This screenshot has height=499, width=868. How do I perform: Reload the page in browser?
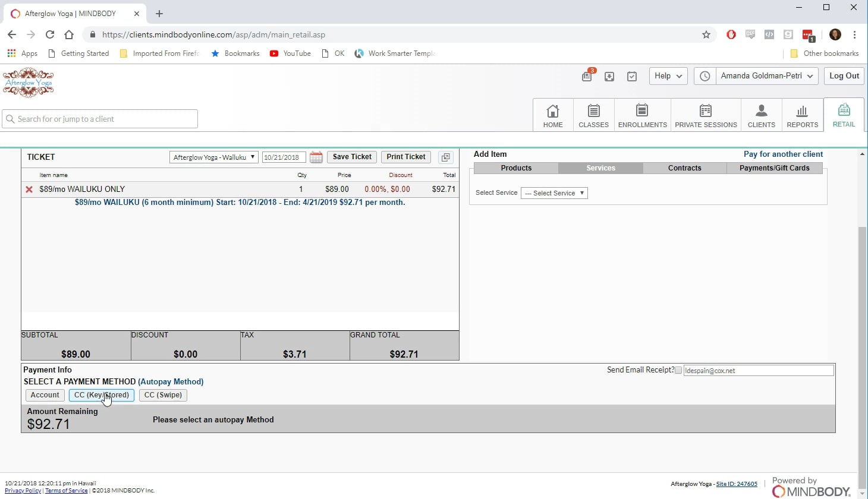pos(50,34)
